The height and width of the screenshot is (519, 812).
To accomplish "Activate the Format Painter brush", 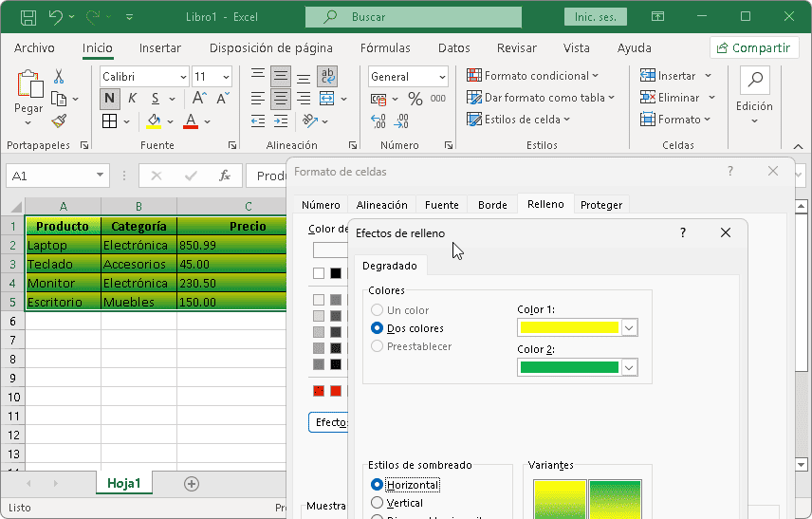I will (59, 120).
